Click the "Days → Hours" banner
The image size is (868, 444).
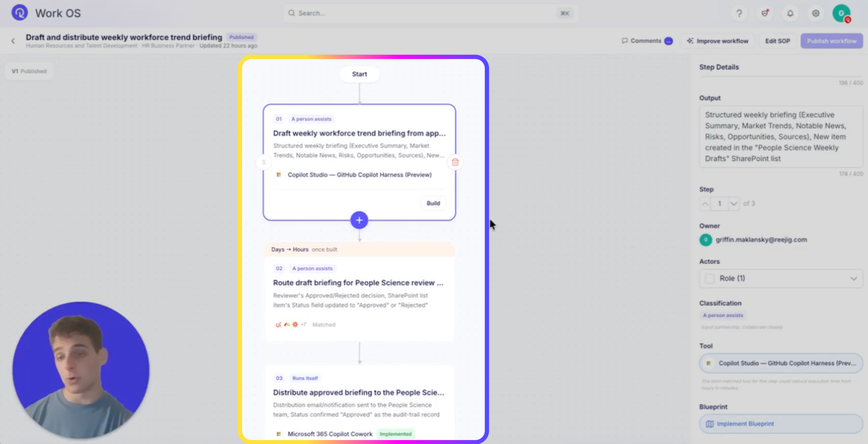359,250
